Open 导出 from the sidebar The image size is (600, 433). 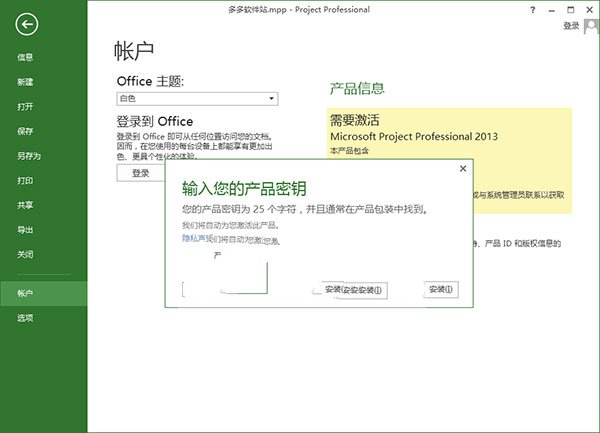25,230
